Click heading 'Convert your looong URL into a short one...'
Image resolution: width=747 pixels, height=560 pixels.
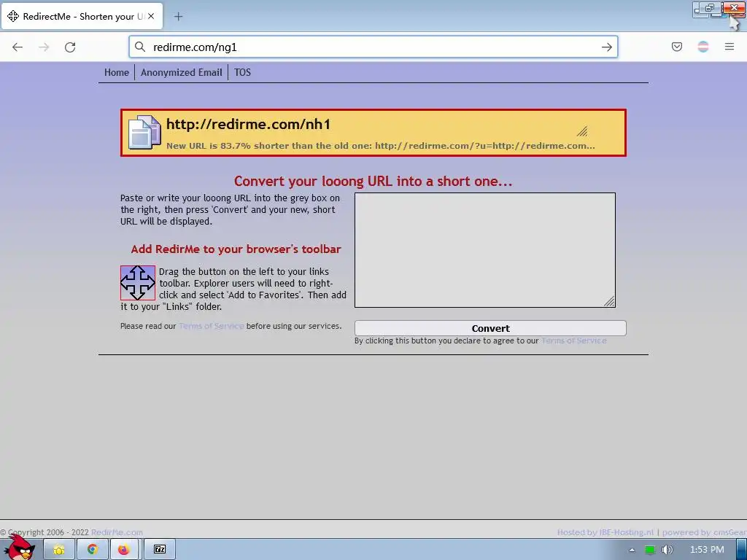click(x=373, y=181)
